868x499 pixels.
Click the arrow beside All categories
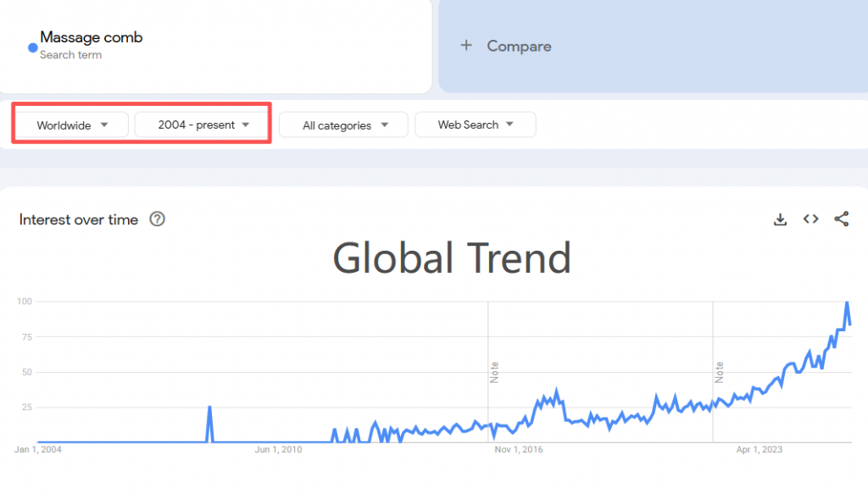(385, 125)
